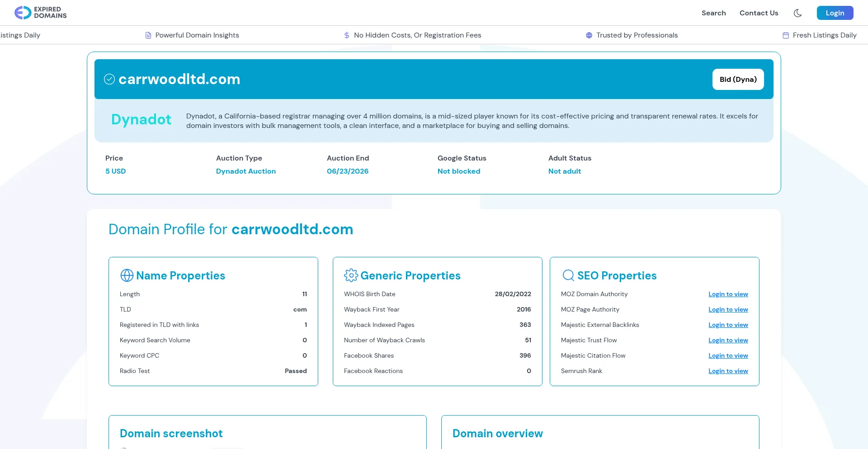Click the Number of Wayback Crawls value 51
This screenshot has width=868, height=449.
coord(528,340)
